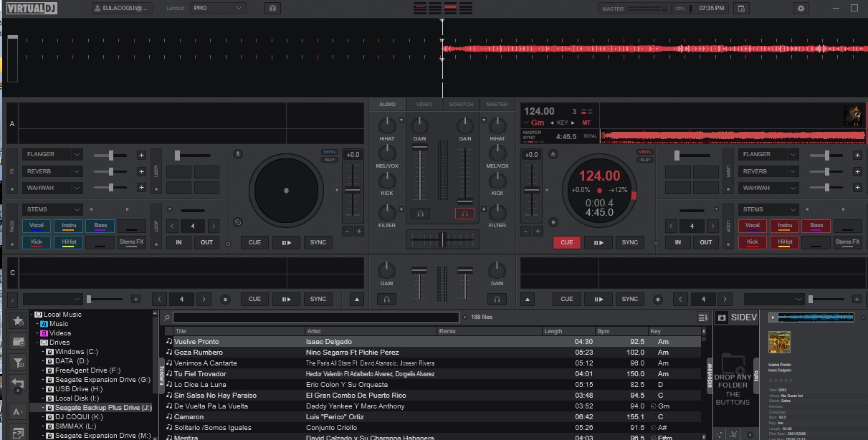This screenshot has width=868, height=440.
Task: Toggle deck D headphone cue
Action: pos(497,299)
